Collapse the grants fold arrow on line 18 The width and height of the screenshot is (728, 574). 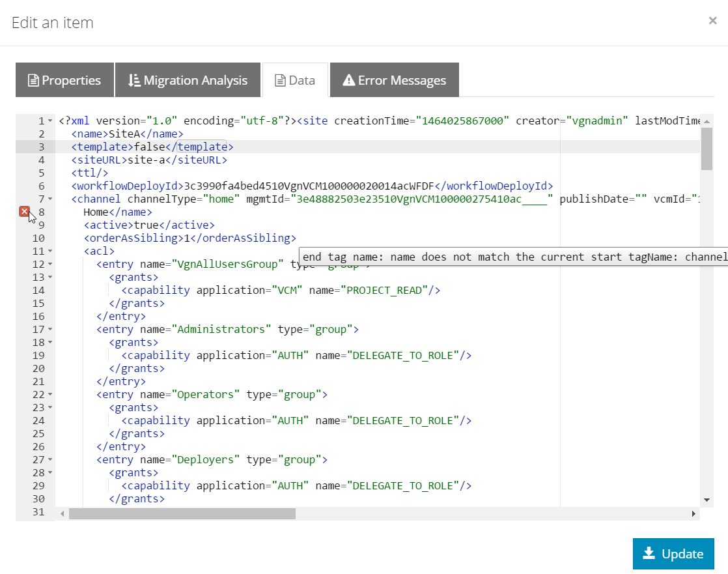pos(50,342)
